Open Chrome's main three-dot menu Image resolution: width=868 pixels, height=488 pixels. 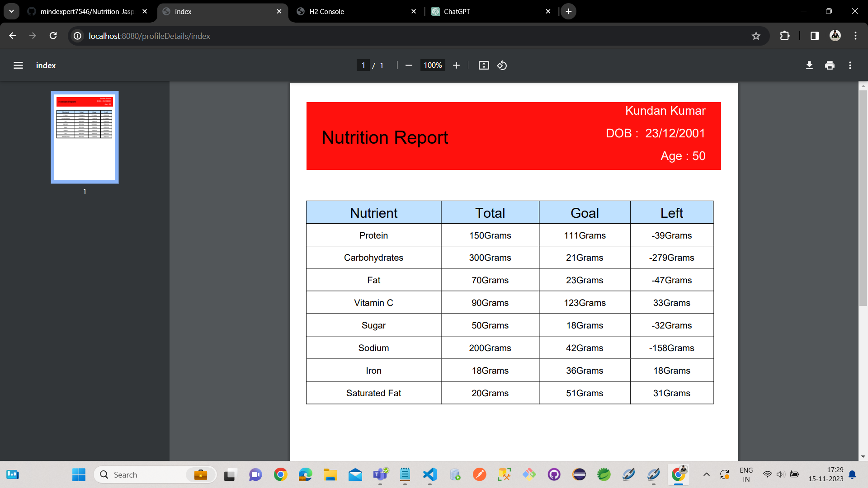coord(855,36)
